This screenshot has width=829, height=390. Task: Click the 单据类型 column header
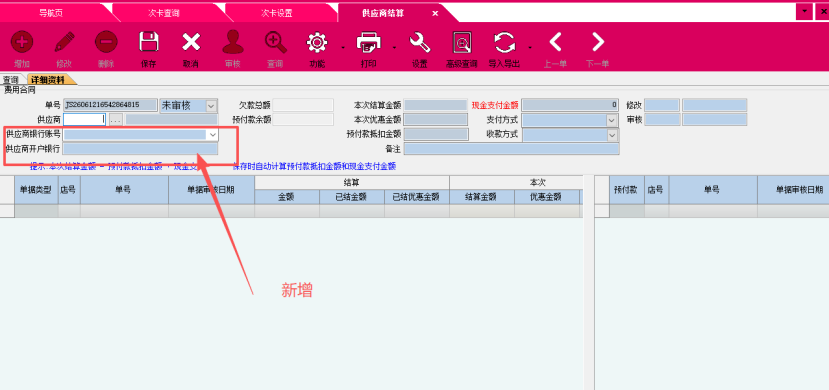[x=36, y=190]
